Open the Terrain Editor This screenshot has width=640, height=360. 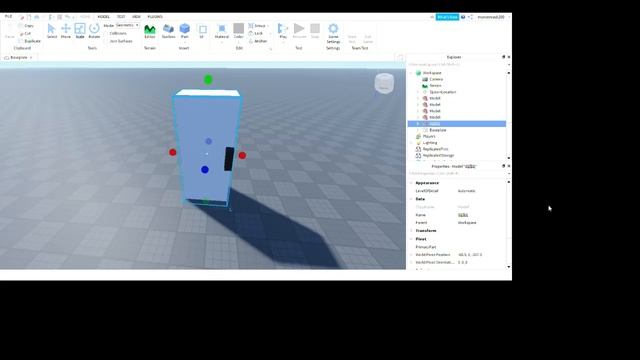click(x=150, y=31)
